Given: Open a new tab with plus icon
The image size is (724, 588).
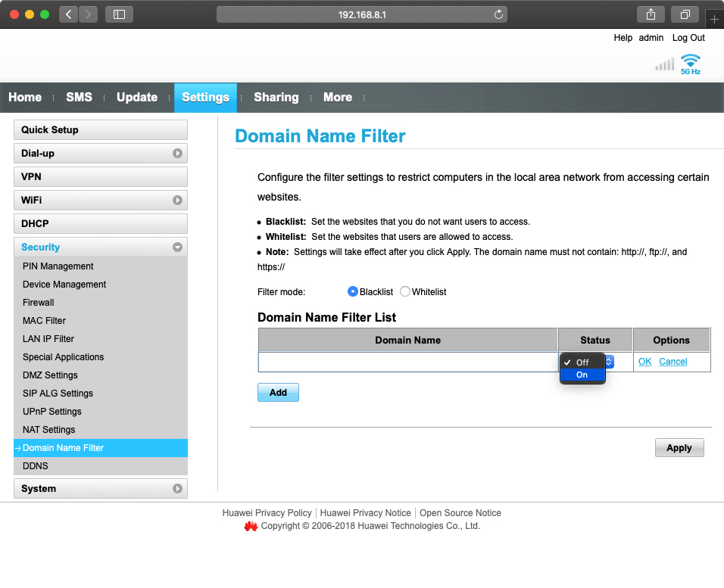Looking at the screenshot, I should click(713, 20).
